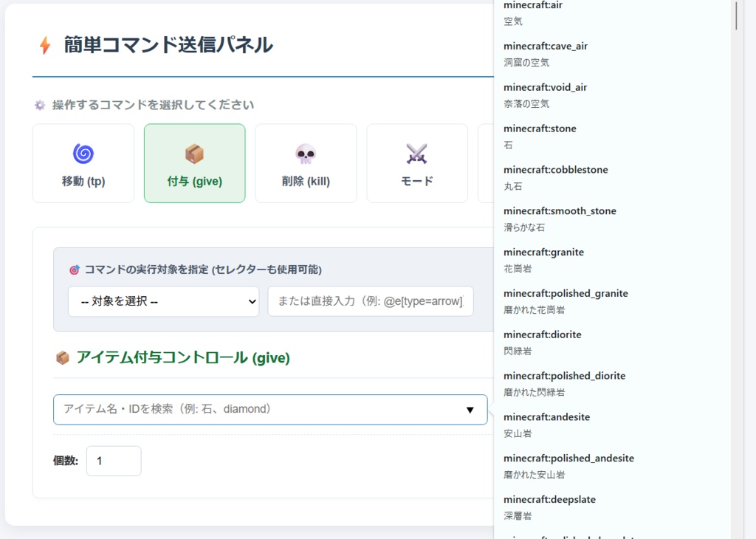This screenshot has width=756, height=539.
Task: Pick minecraft:diorite in the item list
Action: [x=612, y=343]
